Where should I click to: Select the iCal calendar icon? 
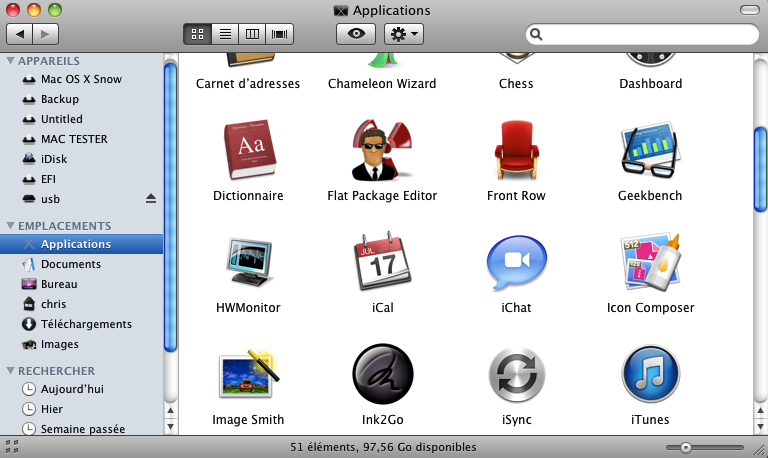[383, 261]
